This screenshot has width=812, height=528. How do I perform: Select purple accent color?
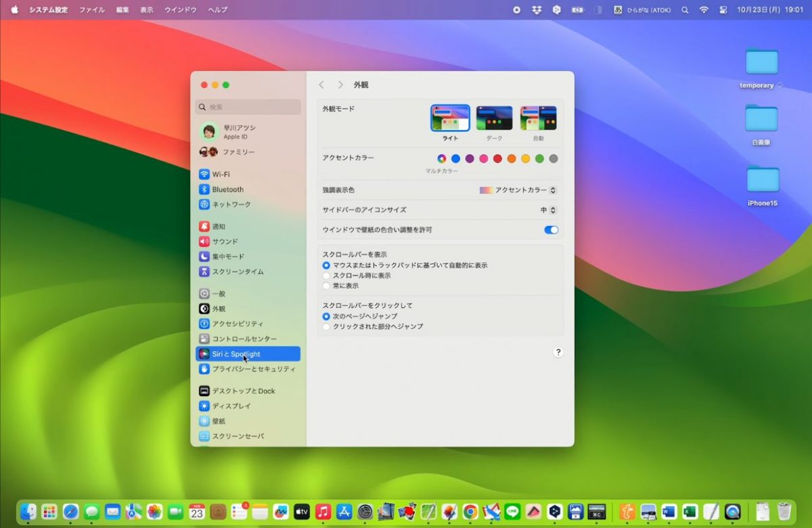[x=470, y=158]
